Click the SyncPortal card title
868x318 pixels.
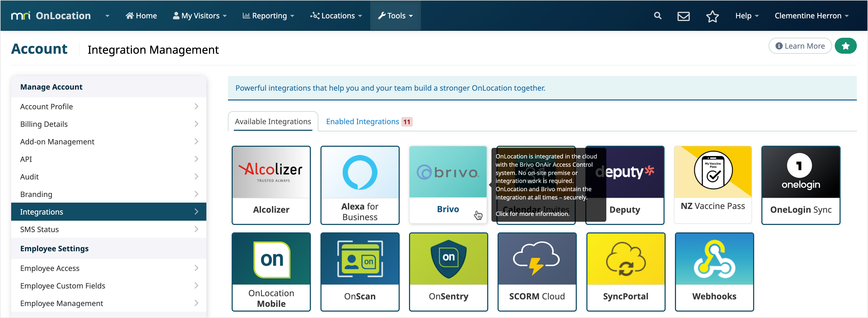coord(625,296)
